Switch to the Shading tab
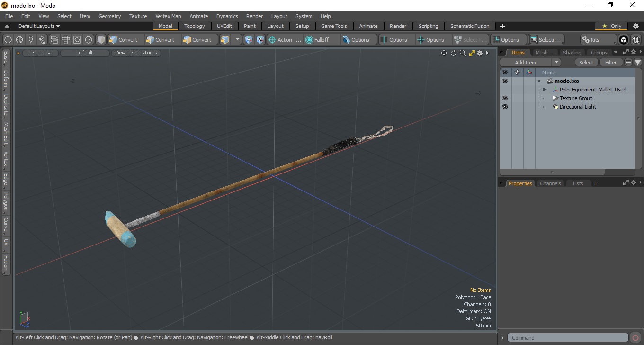Viewport: 644px width, 345px height. coord(572,53)
